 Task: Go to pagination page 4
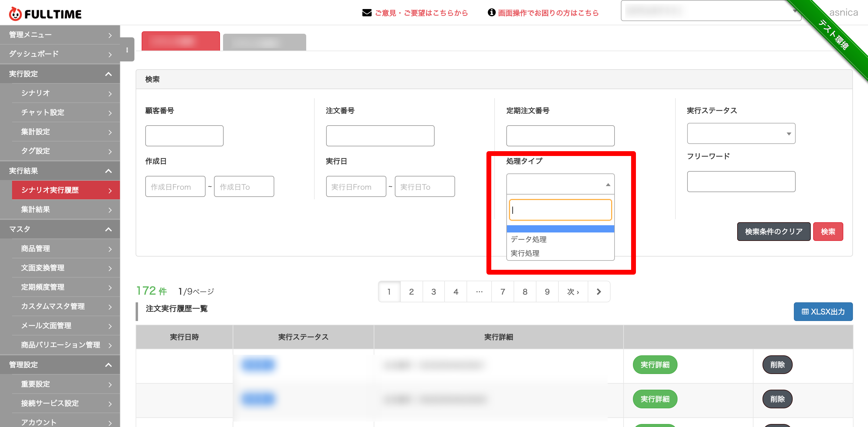click(x=456, y=291)
